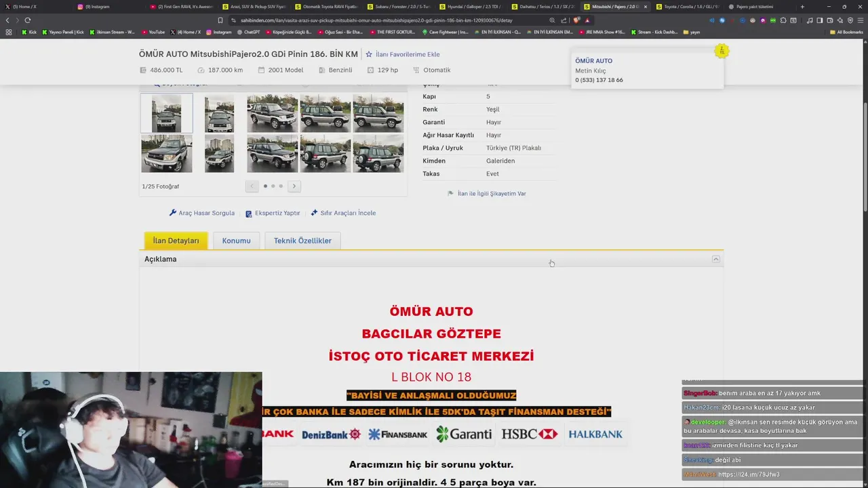Screen dimensions: 868x488
Task: Open İlan ile İlgili Şikayetim Var link
Action: [487, 194]
